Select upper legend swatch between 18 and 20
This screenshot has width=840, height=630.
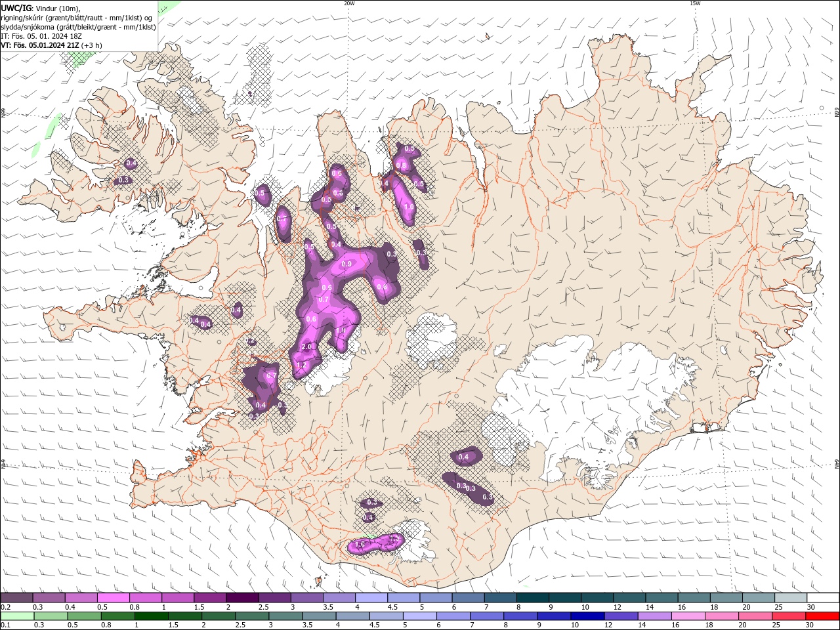725,597
